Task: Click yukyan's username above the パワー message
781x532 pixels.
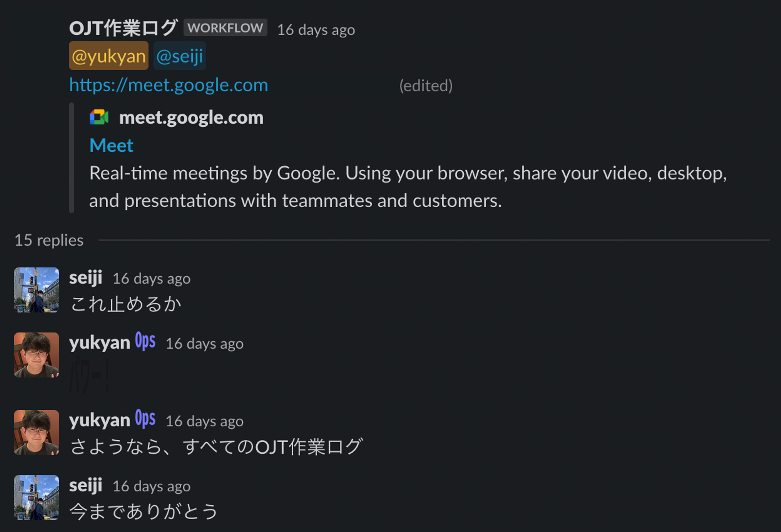Action: point(99,341)
